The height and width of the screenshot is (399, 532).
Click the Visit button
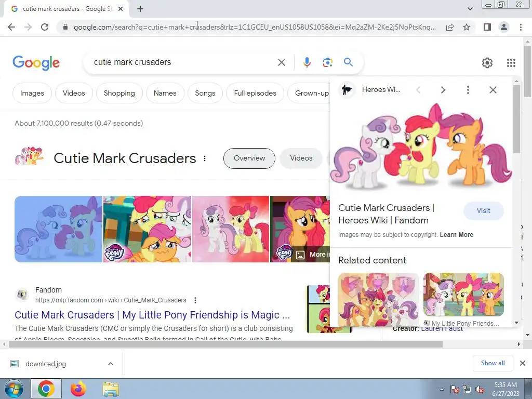click(484, 211)
